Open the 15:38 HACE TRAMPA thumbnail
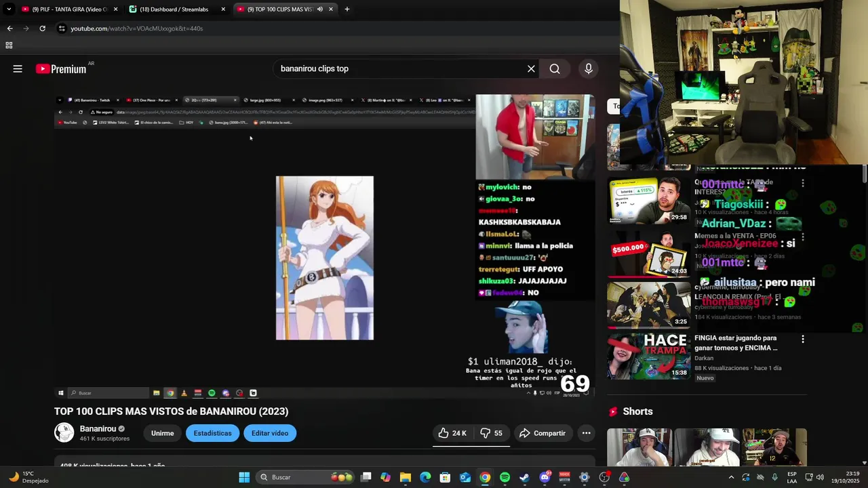This screenshot has width=868, height=488. 648,356
